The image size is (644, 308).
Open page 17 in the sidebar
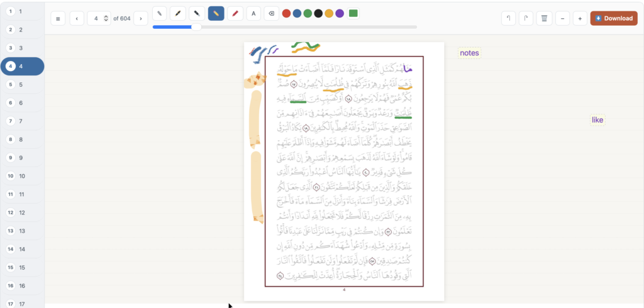pyautogui.click(x=21, y=304)
